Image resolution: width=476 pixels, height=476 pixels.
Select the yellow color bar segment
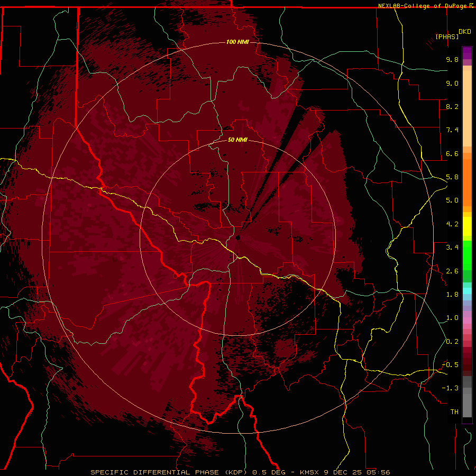tap(467, 226)
